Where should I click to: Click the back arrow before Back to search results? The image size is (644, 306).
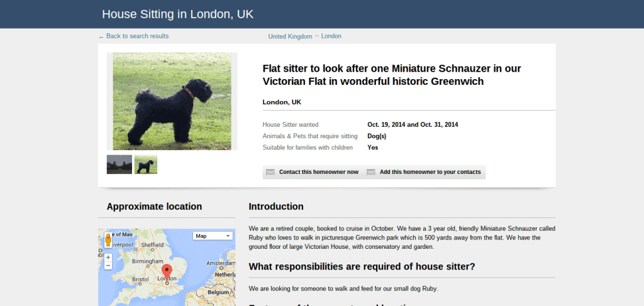(x=101, y=37)
